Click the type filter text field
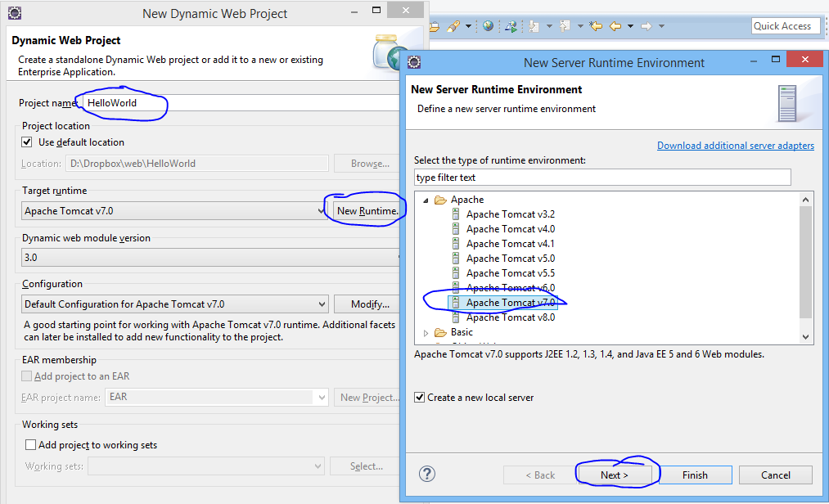The image size is (829, 504). (x=602, y=178)
